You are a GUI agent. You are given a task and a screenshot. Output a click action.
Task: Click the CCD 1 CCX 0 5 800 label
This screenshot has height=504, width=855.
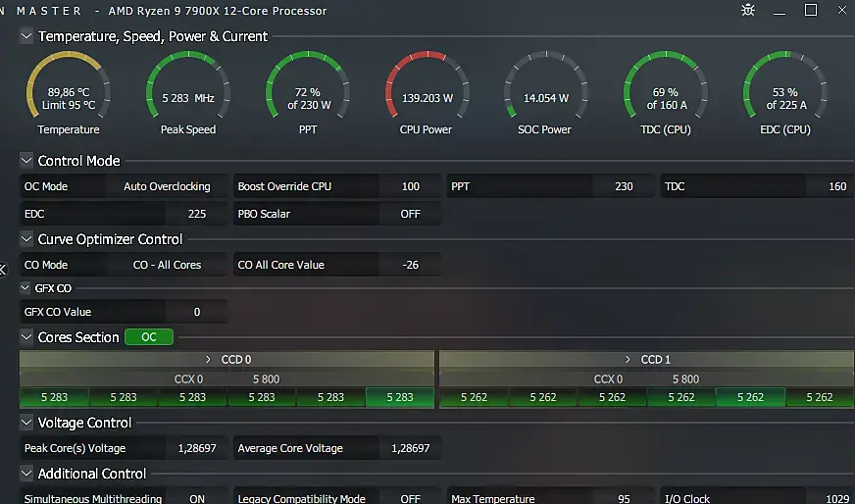pyautogui.click(x=647, y=379)
